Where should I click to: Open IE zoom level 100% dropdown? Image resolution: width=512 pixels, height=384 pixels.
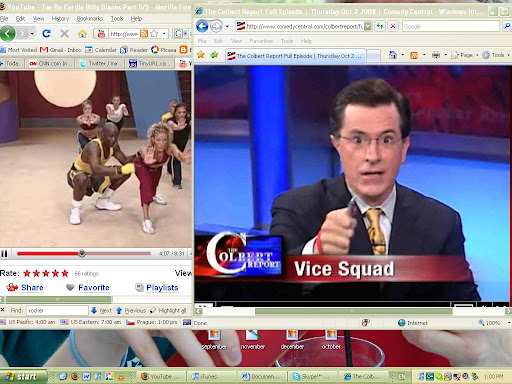[494, 323]
